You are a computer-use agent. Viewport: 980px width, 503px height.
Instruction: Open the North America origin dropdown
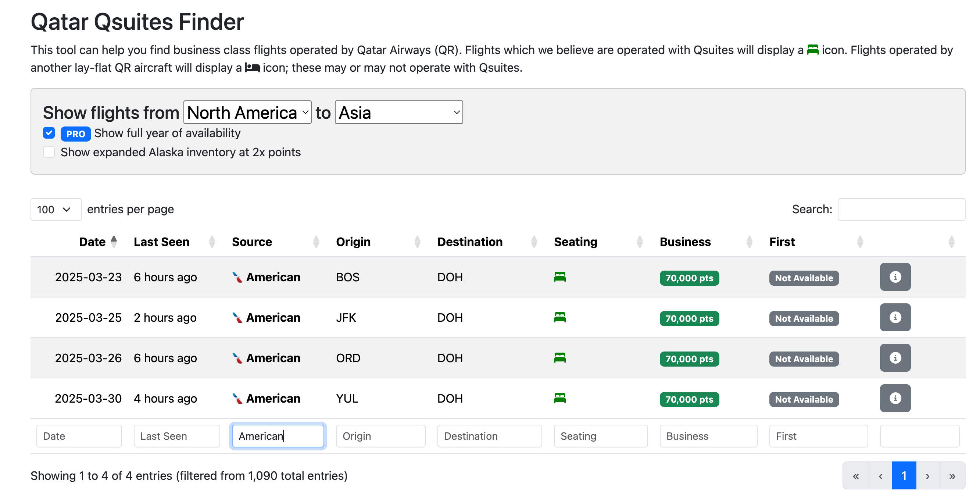point(247,113)
